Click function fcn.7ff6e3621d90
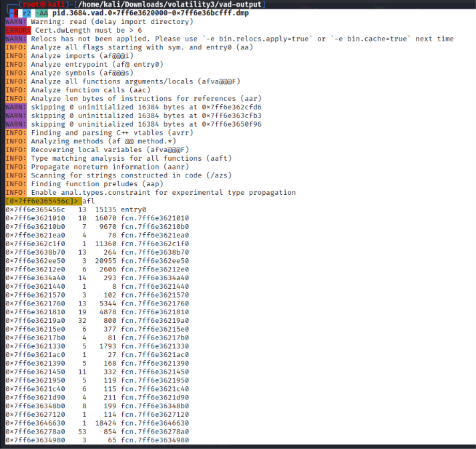 tap(155, 398)
